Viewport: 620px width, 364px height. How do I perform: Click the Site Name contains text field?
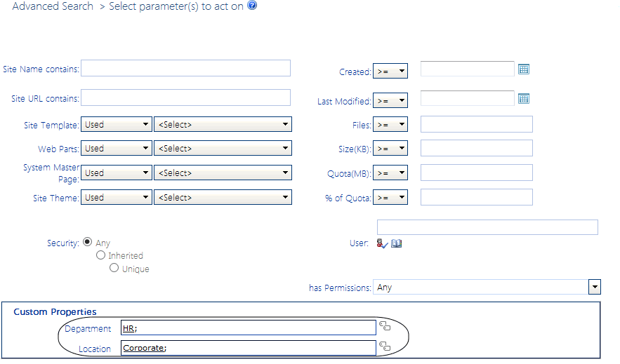tap(186, 68)
